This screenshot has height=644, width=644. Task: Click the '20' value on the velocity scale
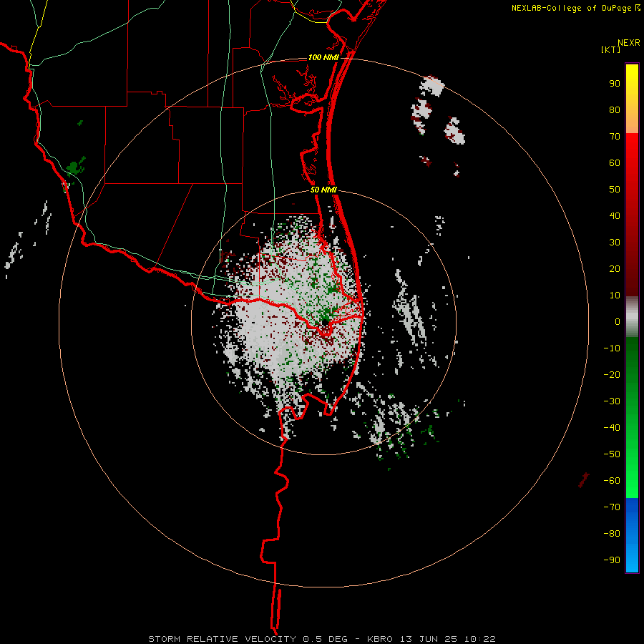pyautogui.click(x=615, y=268)
